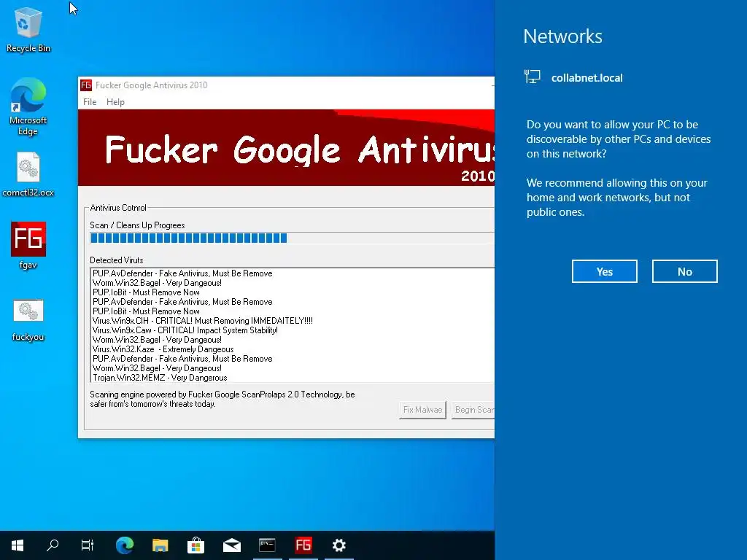Viewport: 747px width, 560px height.
Task: Click the collabnet.local network icon
Action: tap(532, 77)
